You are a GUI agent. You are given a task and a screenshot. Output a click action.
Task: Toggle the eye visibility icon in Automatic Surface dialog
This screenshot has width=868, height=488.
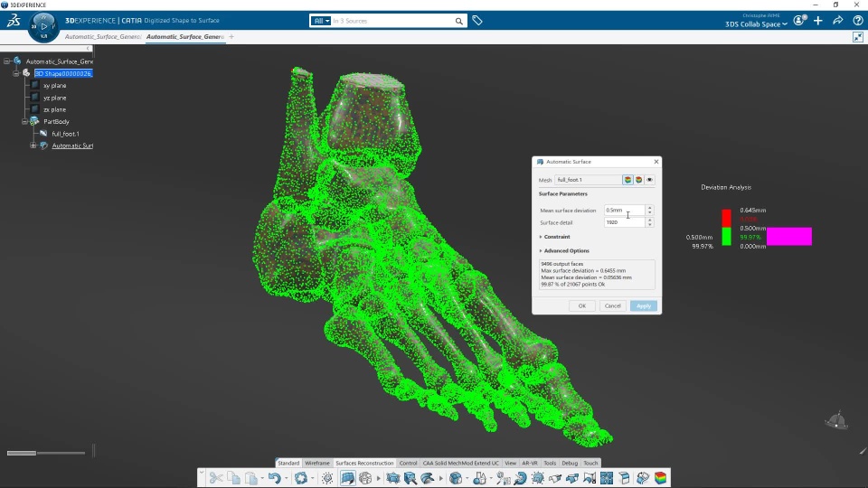click(x=650, y=180)
